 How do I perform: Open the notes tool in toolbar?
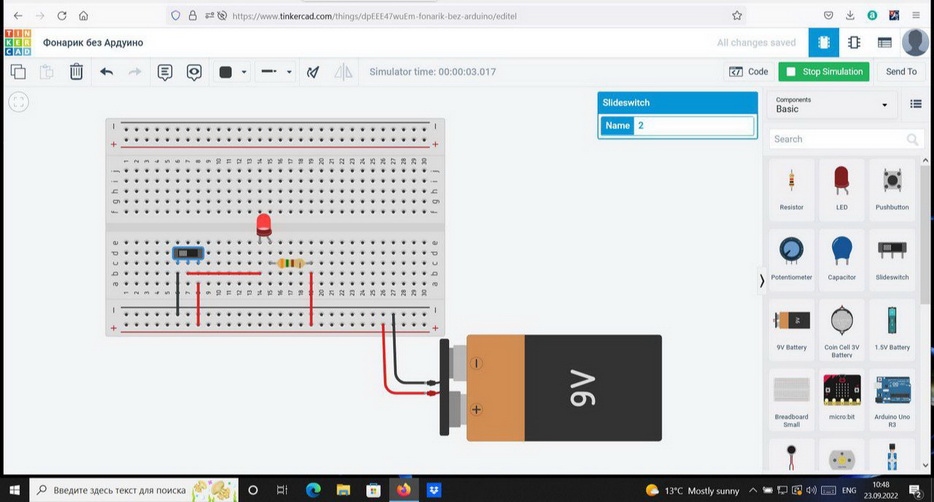click(x=165, y=72)
